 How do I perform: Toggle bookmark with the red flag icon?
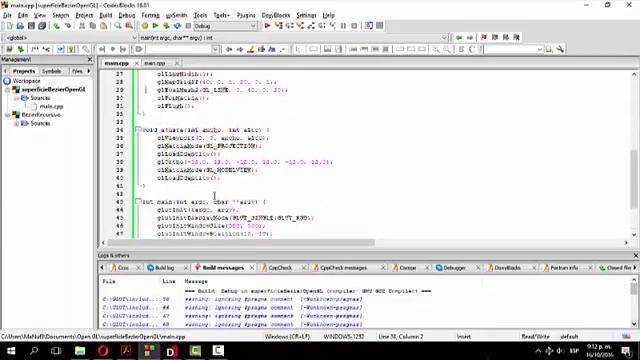pyautogui.click(x=484, y=38)
